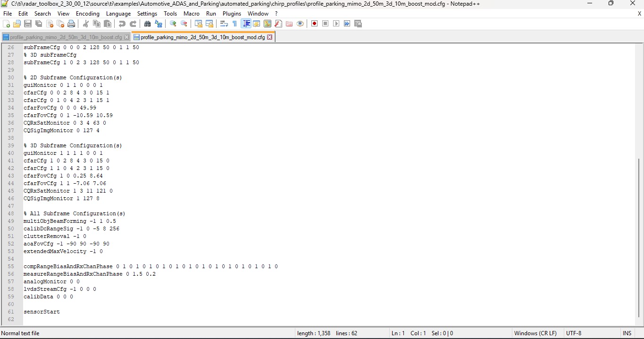Click the Close All documents toolbar icon
Viewport: 644px width, 339px height.
[x=60, y=24]
